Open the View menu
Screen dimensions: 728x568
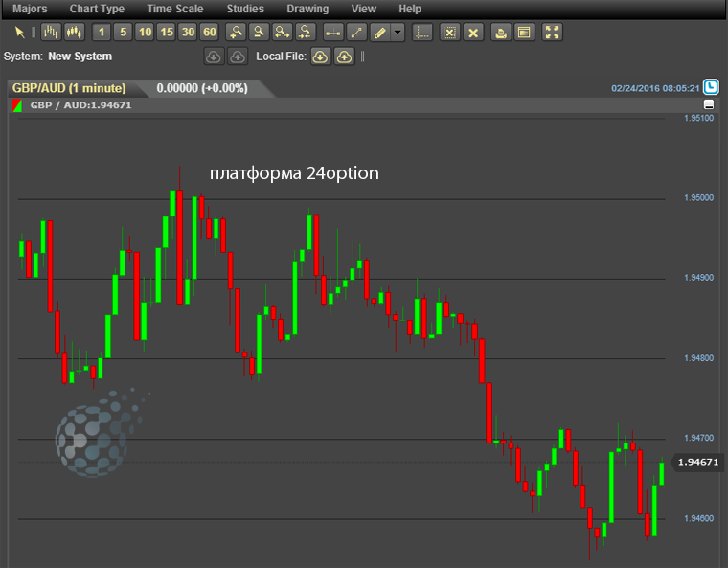[364, 9]
